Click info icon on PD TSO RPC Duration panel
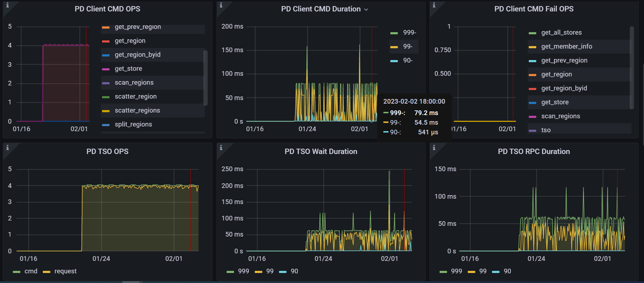This screenshot has height=283, width=644. click(434, 148)
